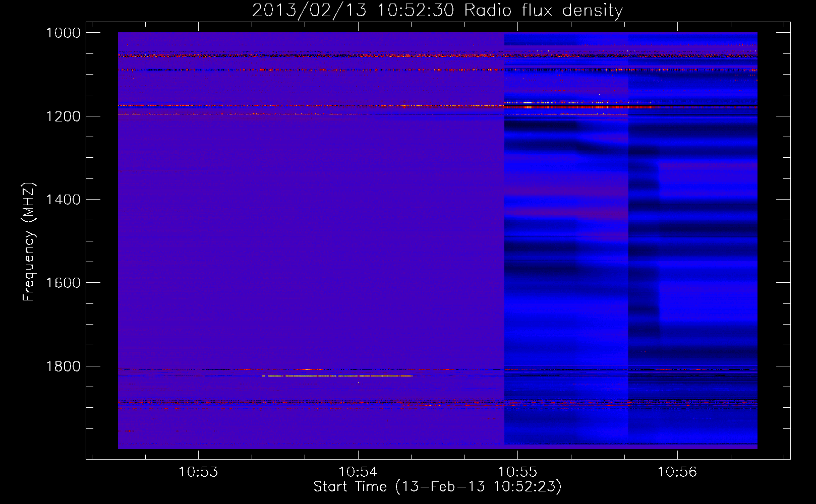Screen dimensions: 816x504
Task: Click the 10:53 time tick label
Action: (x=198, y=472)
